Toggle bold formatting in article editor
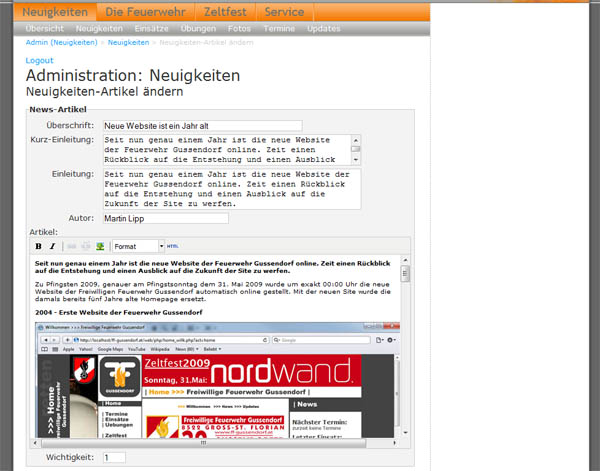 pyautogui.click(x=39, y=245)
